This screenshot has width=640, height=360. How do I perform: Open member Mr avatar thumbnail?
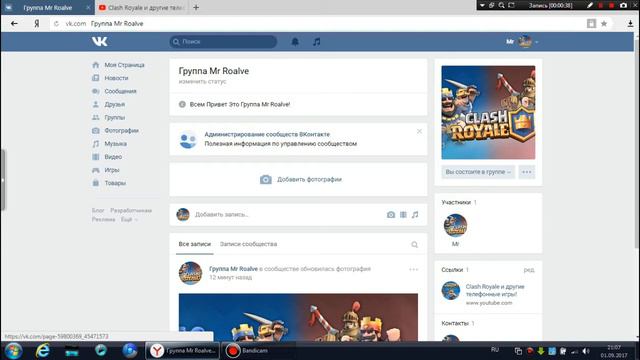click(x=456, y=225)
